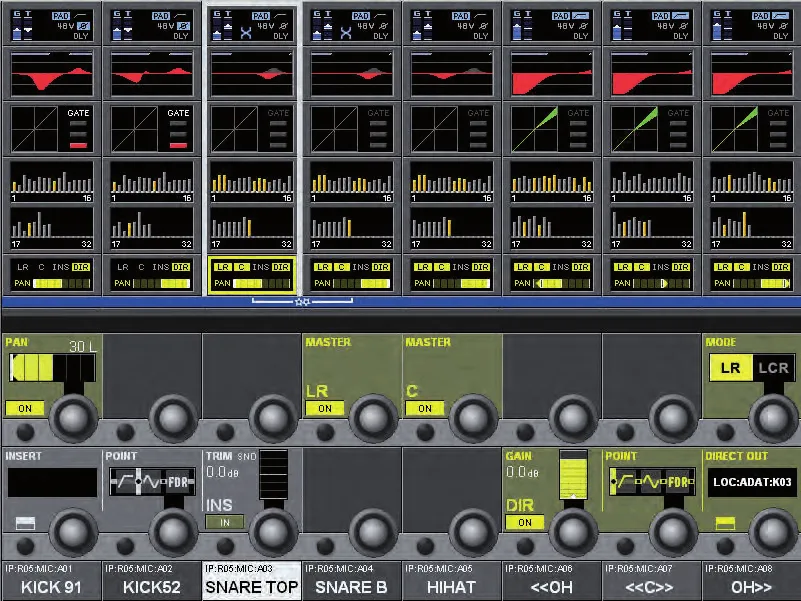Select the SNARE TOP channel label

point(252,582)
